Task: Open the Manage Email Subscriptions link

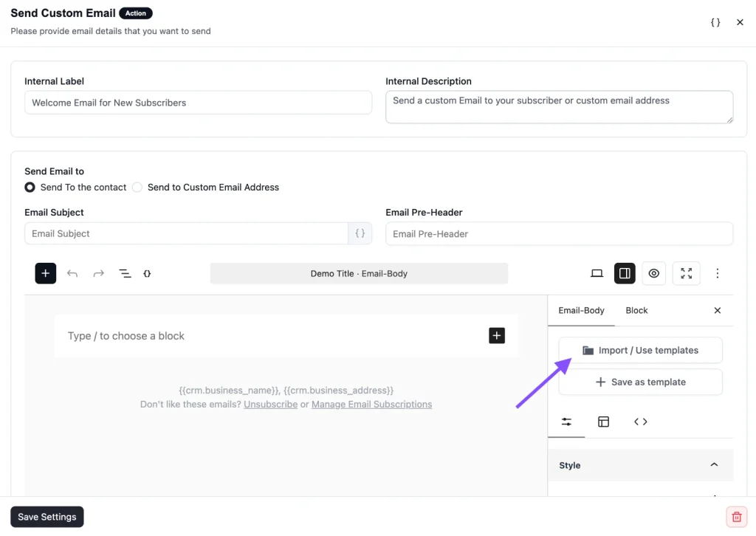Action: coord(372,404)
